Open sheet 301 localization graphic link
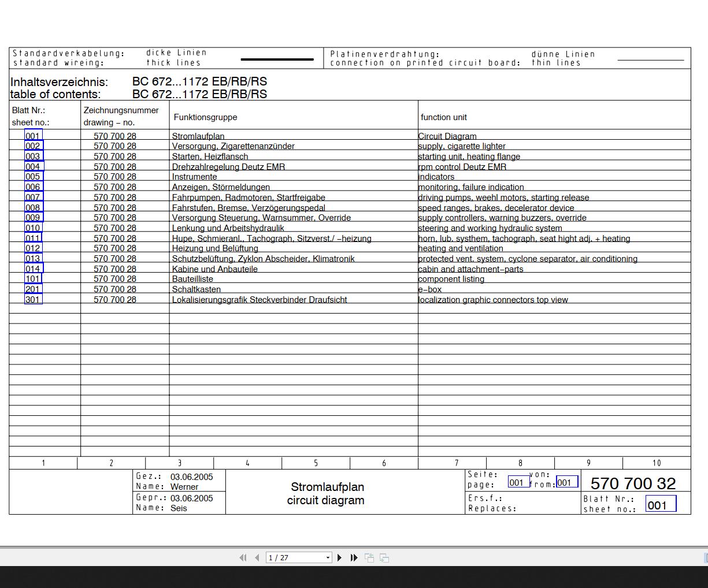708x588 pixels. [33, 300]
